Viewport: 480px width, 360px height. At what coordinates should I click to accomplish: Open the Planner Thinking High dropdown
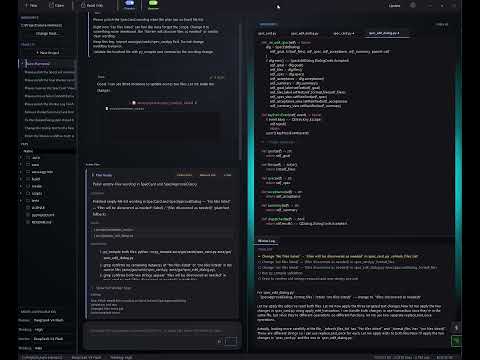coord(39,330)
